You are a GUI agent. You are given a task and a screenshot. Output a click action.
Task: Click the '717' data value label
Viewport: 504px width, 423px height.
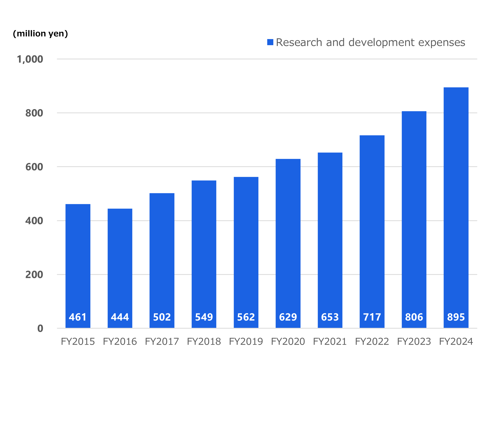point(372,317)
